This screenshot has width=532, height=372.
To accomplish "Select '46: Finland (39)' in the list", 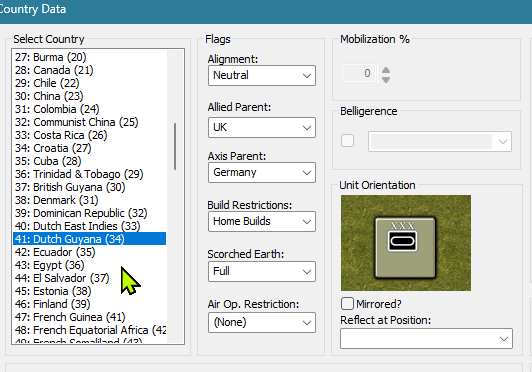I will (90, 304).
